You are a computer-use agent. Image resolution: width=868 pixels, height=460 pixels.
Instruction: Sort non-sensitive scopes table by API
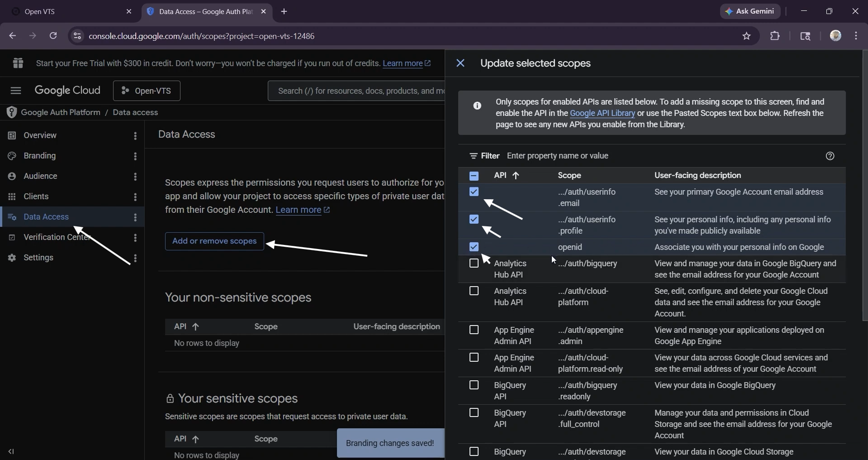187,326
